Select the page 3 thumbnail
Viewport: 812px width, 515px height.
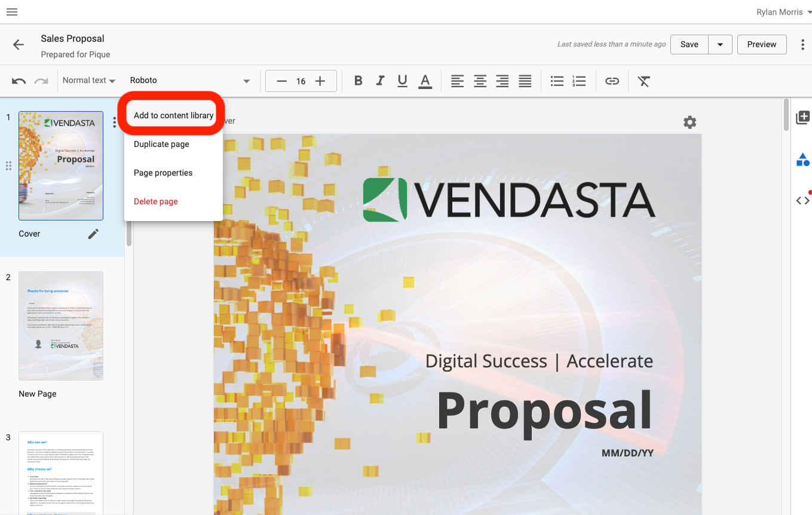click(x=61, y=472)
